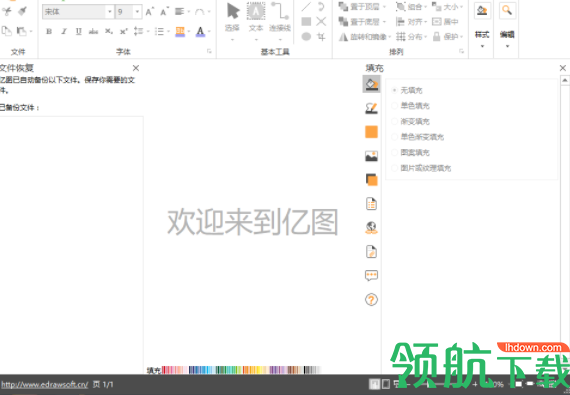Viewport: 570px width, 395px height.
Task: Decrease font size with smaller A
Action: tap(164, 12)
